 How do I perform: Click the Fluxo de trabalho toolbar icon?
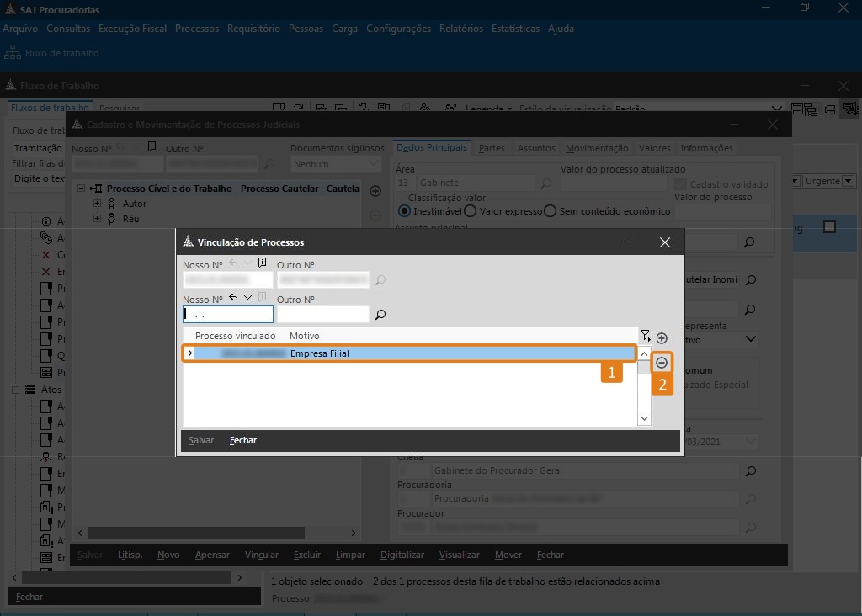[13, 53]
